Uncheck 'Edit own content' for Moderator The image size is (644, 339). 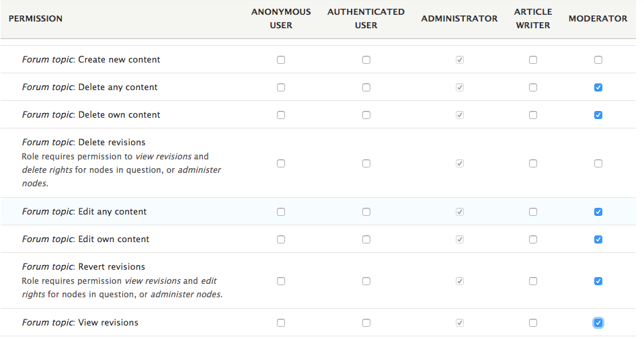click(x=598, y=239)
